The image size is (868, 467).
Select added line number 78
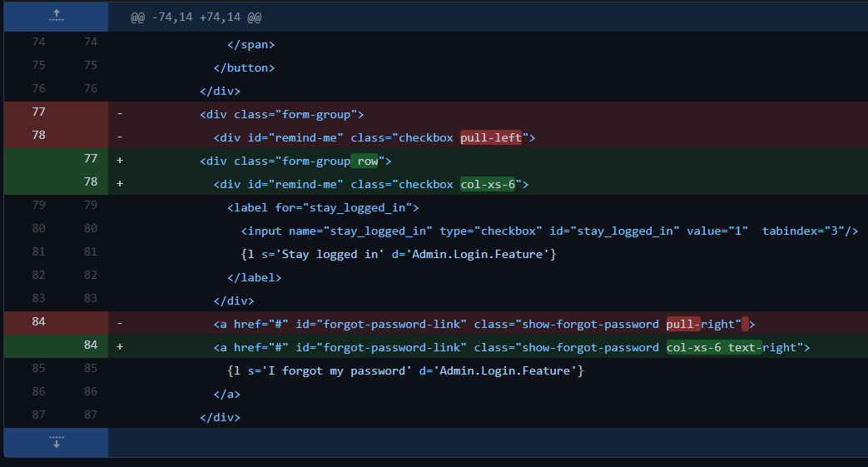(x=90, y=181)
